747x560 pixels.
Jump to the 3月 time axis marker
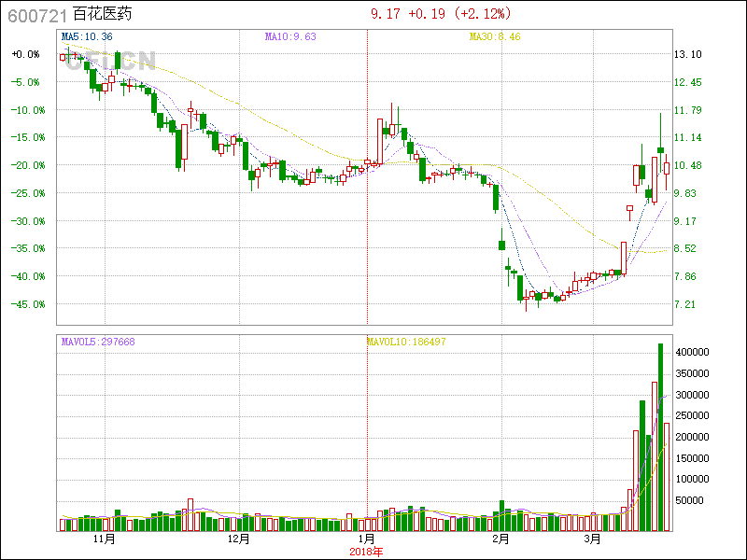pyautogui.click(x=592, y=539)
